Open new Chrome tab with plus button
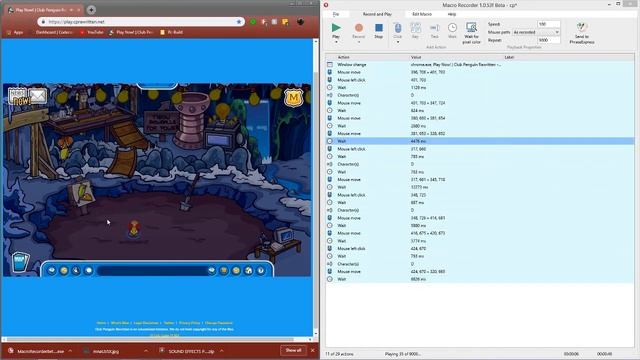The image size is (640, 360). tap(91, 9)
